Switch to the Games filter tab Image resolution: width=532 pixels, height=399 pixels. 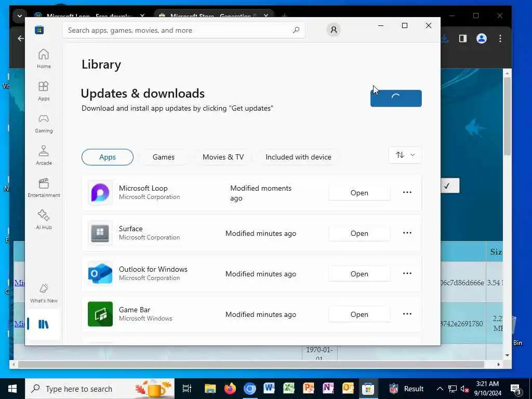click(164, 157)
